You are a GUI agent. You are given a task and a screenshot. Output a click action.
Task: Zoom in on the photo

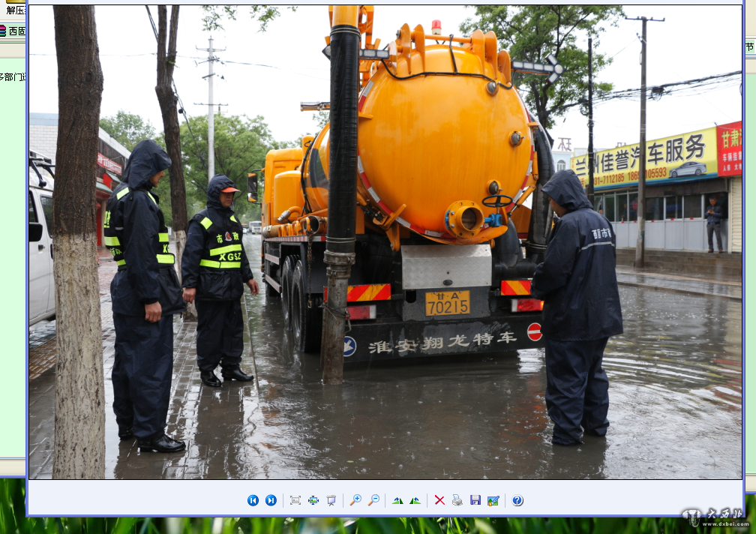355,500
